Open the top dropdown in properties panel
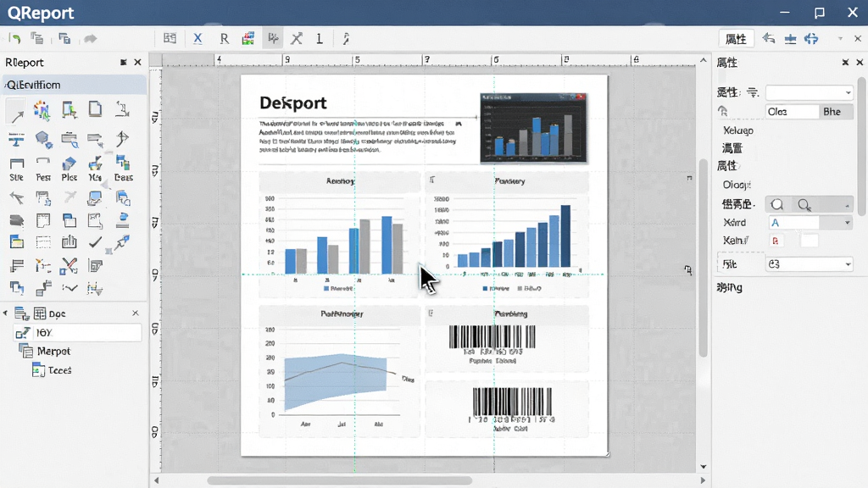Viewport: 868px width, 488px height. click(810, 92)
